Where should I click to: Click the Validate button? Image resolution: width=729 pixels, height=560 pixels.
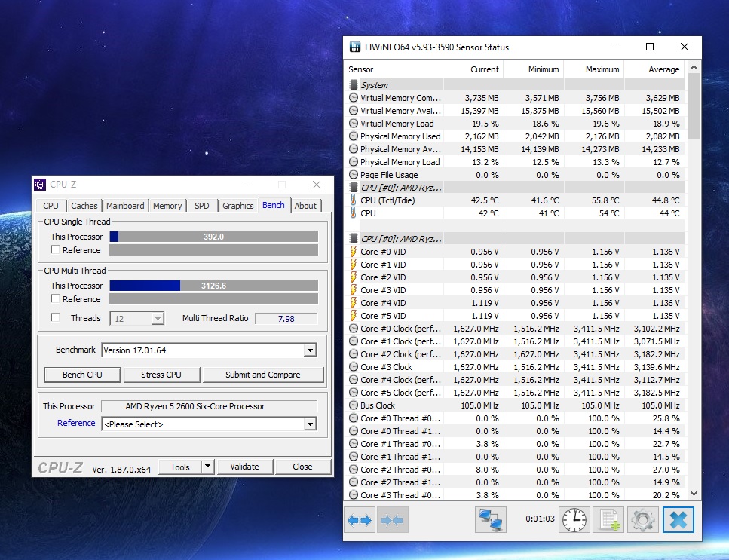[x=244, y=466]
